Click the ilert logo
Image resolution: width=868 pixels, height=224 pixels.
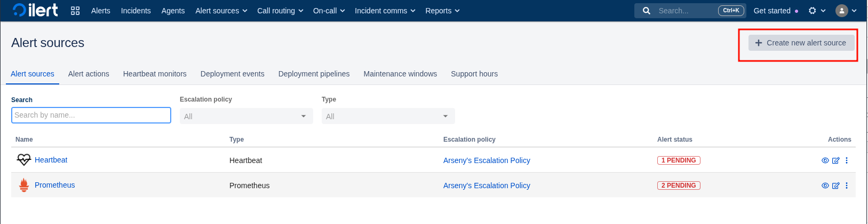[35, 10]
